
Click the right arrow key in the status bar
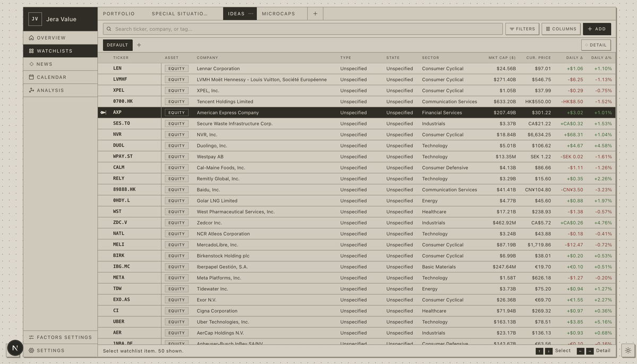point(590,351)
